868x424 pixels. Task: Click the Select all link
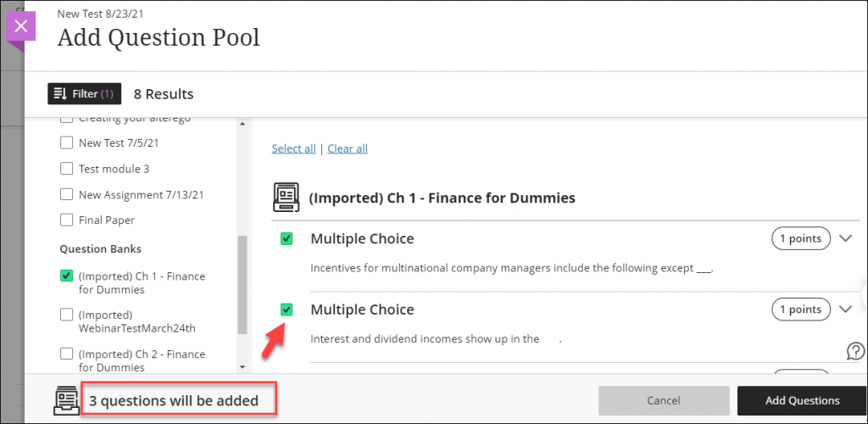(x=293, y=148)
